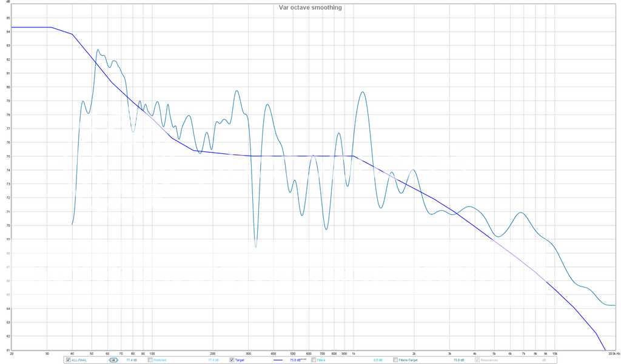Click the deepest response dip near 300 Hz
The width and height of the screenshot is (621, 364).
(x=255, y=247)
